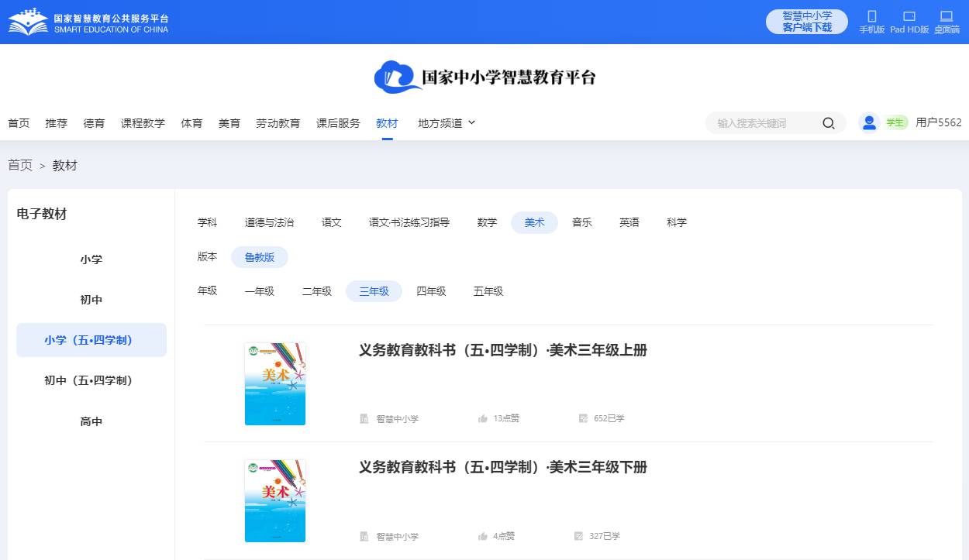This screenshot has height=560, width=969.
Task: Open cover thumbnail of 美术三年级上册
Action: coord(275,384)
